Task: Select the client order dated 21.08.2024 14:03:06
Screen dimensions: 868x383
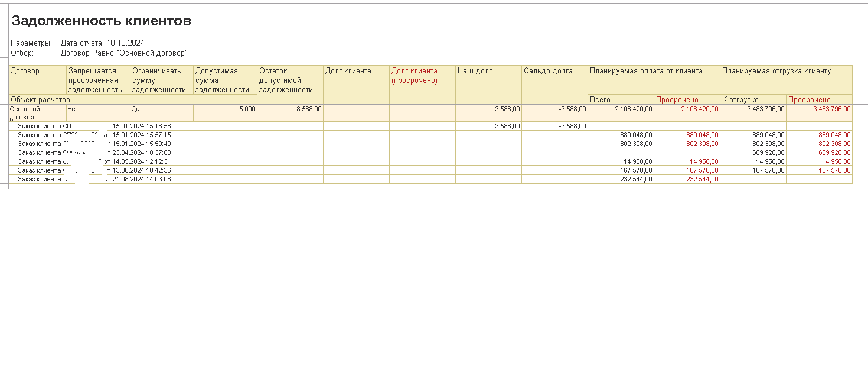Action: click(x=94, y=179)
